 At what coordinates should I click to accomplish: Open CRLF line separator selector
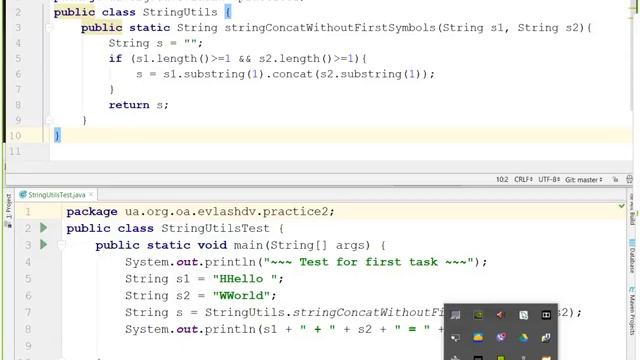pyautogui.click(x=523, y=180)
